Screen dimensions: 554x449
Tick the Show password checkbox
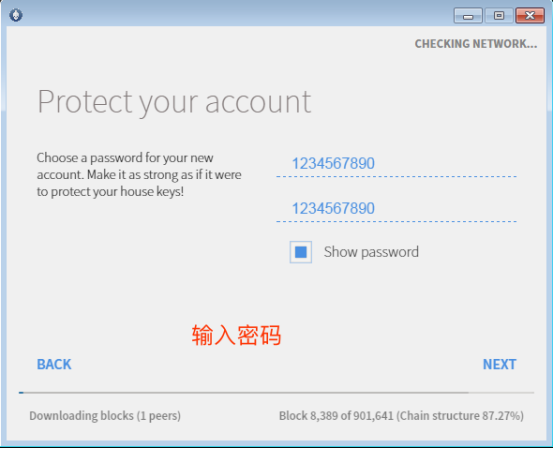[x=301, y=252]
